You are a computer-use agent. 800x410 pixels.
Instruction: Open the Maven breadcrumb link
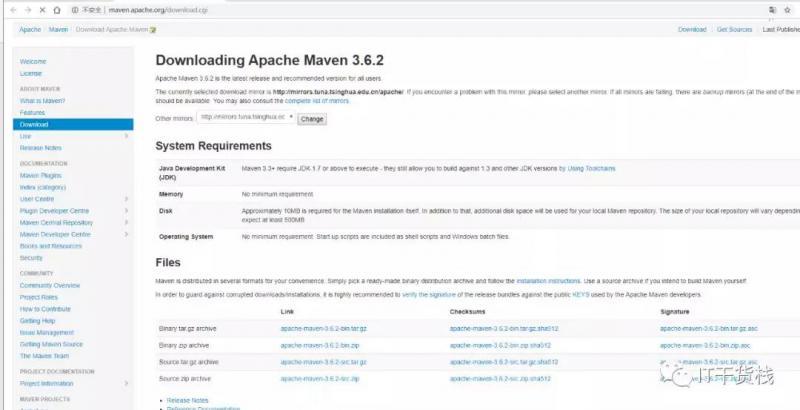coord(58,30)
